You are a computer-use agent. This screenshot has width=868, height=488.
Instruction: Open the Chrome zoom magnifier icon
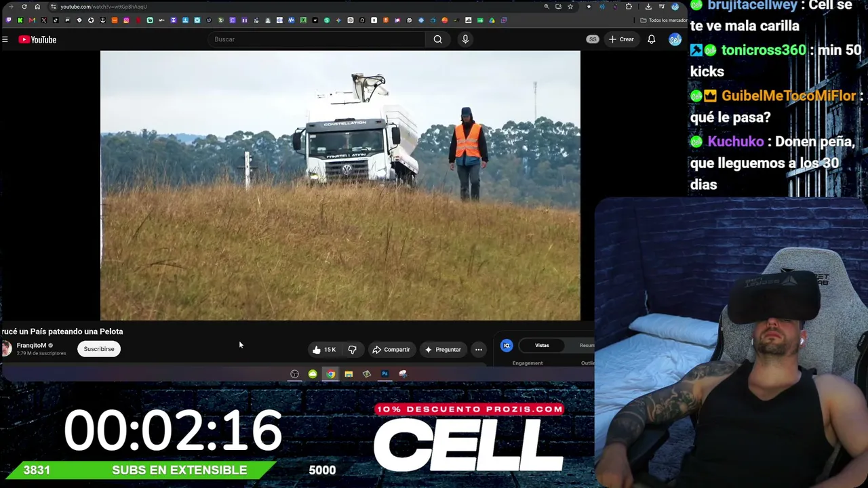[547, 7]
